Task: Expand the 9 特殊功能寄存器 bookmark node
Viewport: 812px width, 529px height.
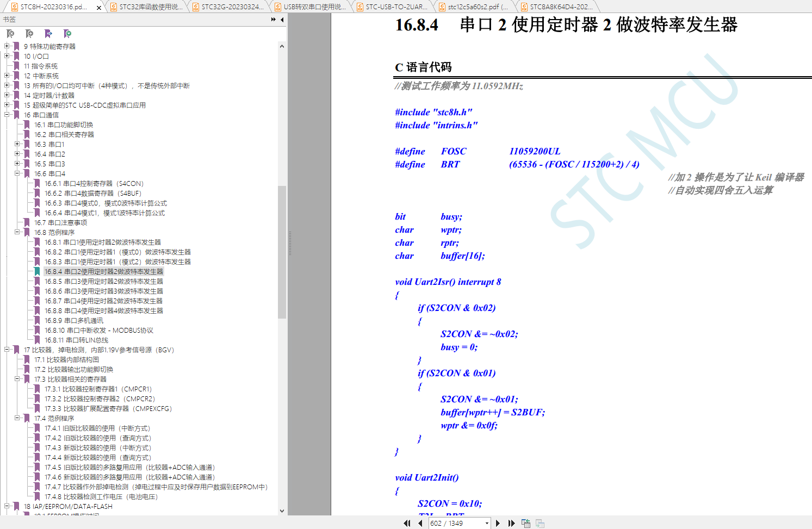Action: (x=7, y=46)
